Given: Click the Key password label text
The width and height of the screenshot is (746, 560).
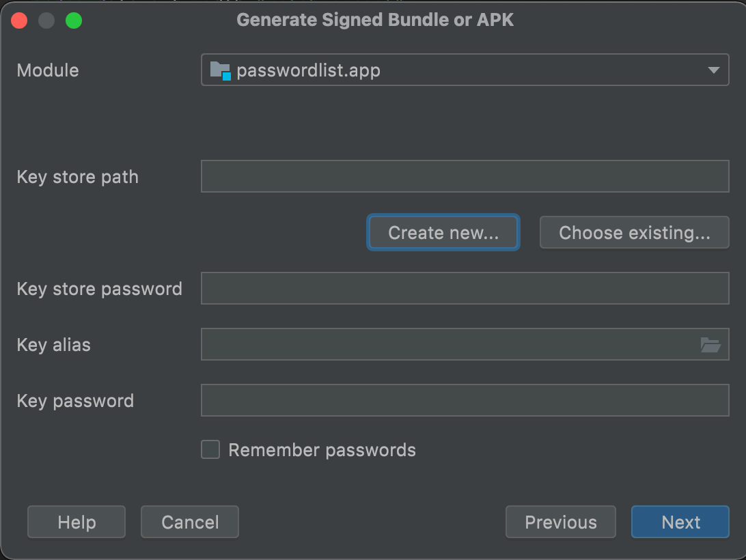Looking at the screenshot, I should point(75,401).
